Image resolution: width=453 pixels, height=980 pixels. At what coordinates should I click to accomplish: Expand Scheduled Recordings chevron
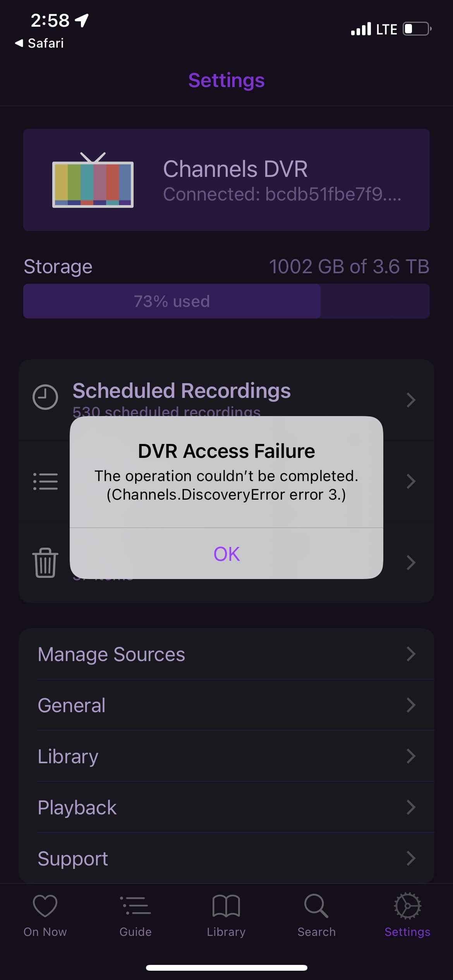click(411, 400)
